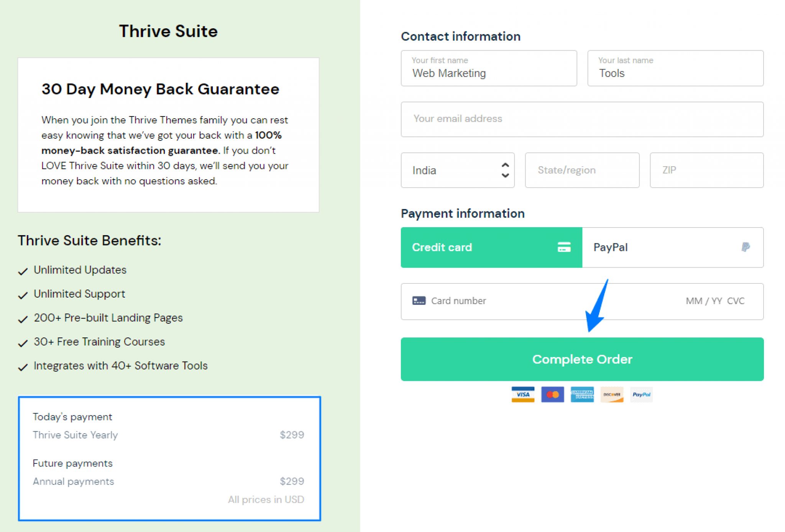This screenshot has height=532, width=785.
Task: Click the Discover card logo
Action: pyautogui.click(x=612, y=394)
